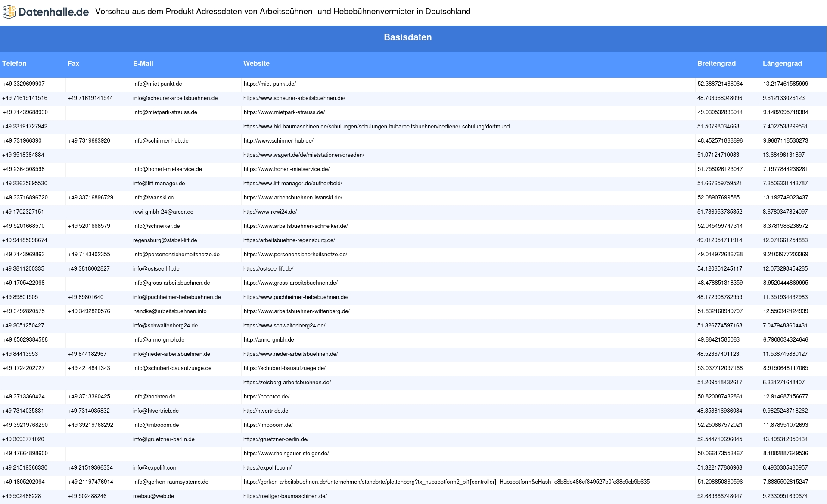Open the wagert.de Dresden mietstationen URL
This screenshot has height=504, width=827.
pyautogui.click(x=304, y=155)
